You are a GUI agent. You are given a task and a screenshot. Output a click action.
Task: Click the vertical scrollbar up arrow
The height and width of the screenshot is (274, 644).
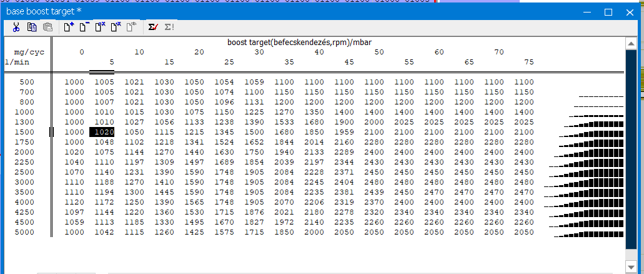(x=631, y=42)
